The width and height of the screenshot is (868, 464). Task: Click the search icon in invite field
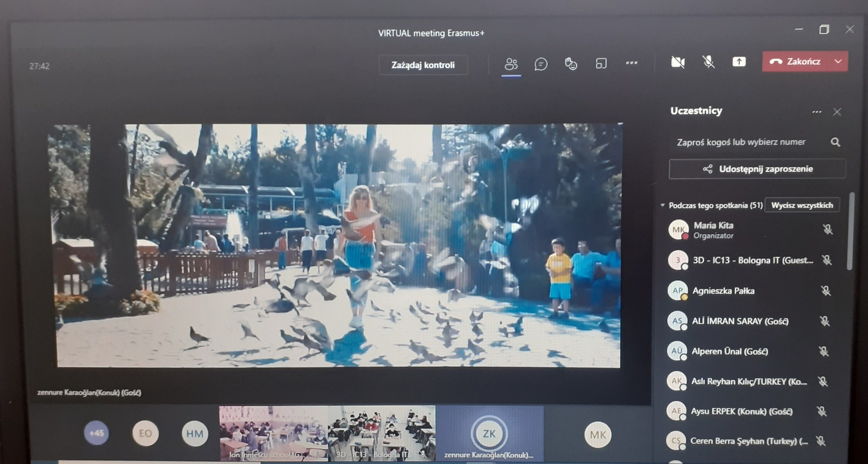click(x=835, y=142)
